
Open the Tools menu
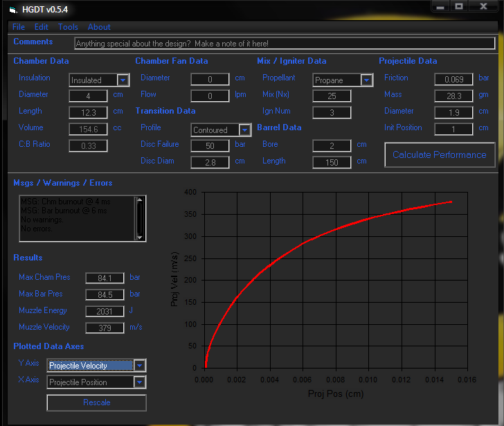(x=68, y=27)
